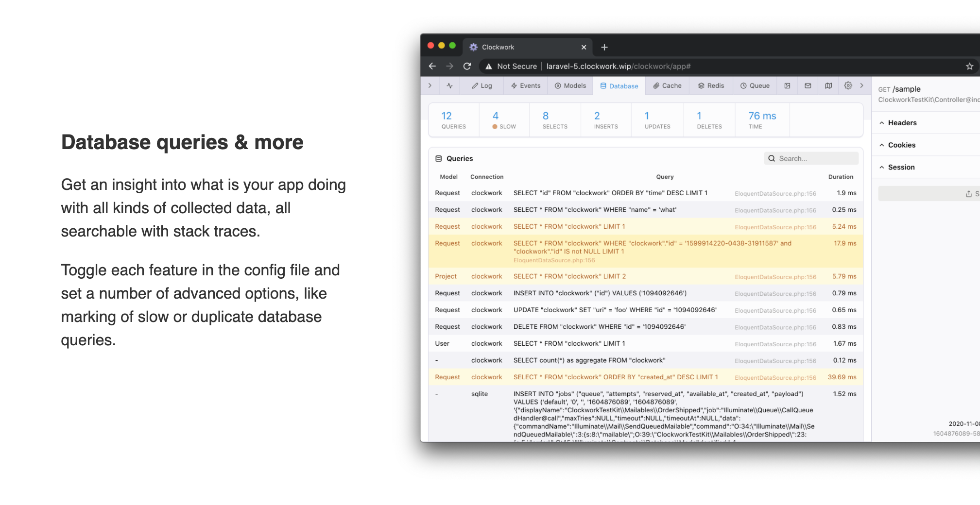Image resolution: width=980 pixels, height=505 pixels.
Task: Click the Performance activity pulse icon
Action: click(x=450, y=85)
